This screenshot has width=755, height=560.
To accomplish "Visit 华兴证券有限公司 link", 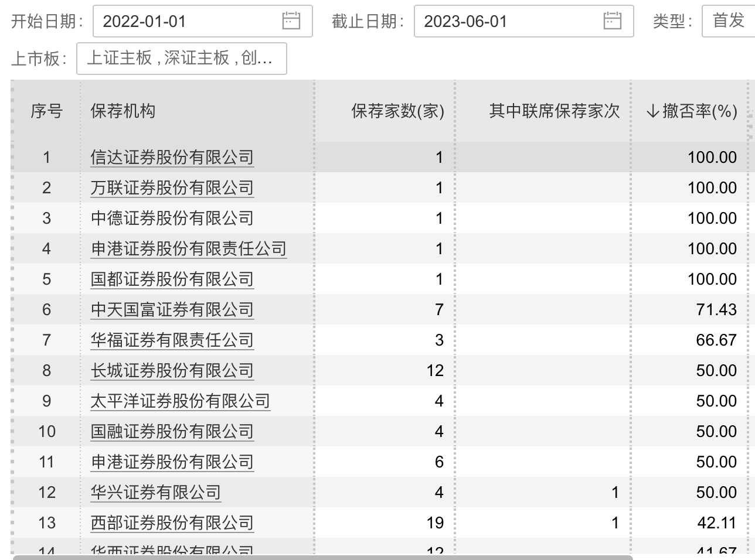I will coord(155,492).
